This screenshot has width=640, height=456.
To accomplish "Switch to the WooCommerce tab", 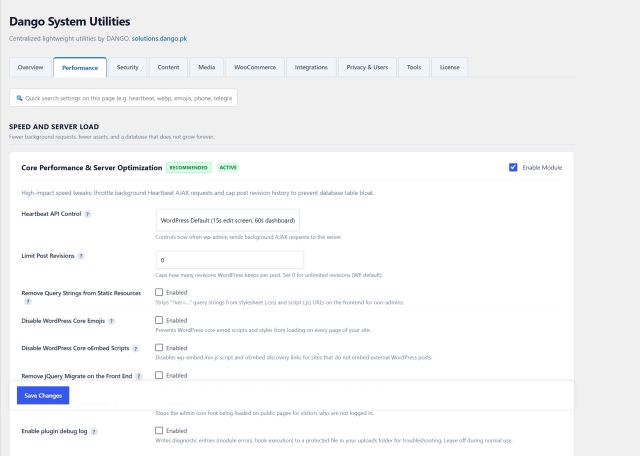I will tap(255, 67).
